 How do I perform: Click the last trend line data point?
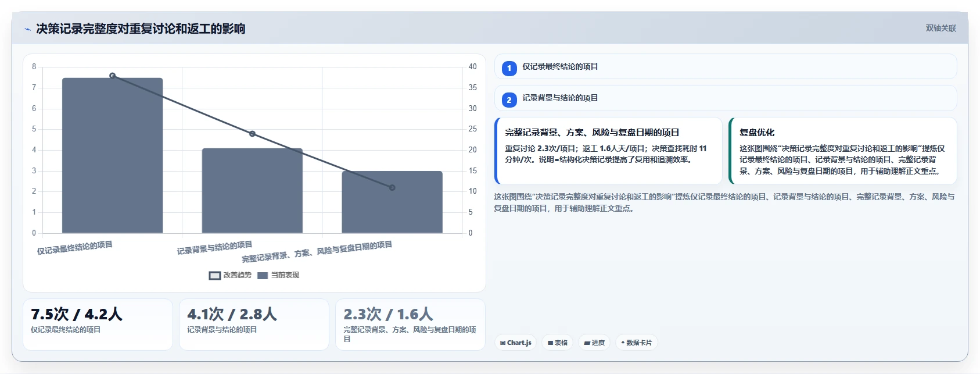click(x=392, y=187)
